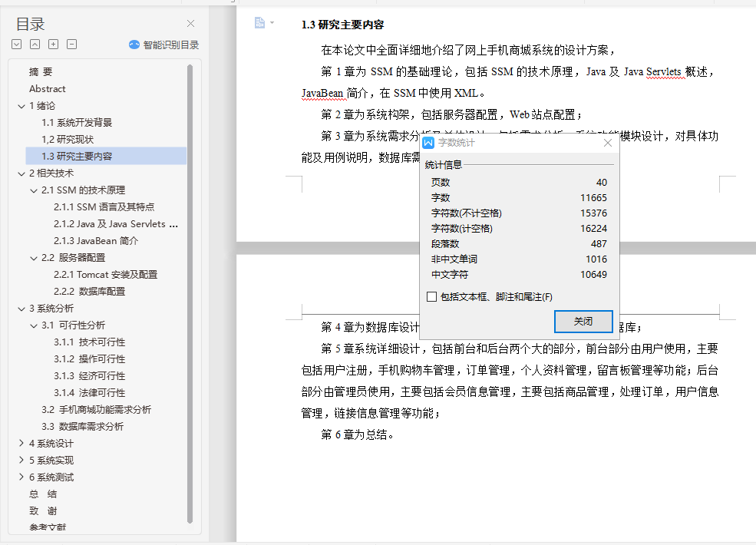
Task: Click the plus icon to promote heading level
Action: click(x=53, y=45)
